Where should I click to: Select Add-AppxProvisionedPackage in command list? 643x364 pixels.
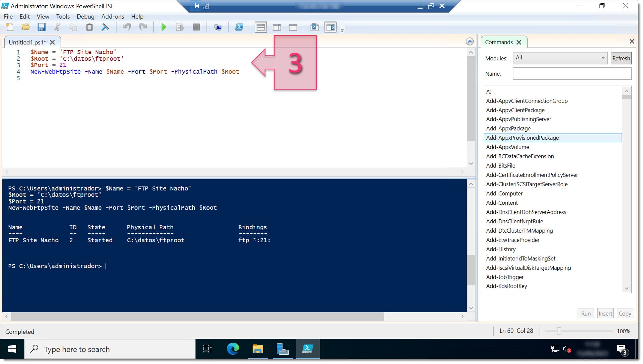coord(553,138)
